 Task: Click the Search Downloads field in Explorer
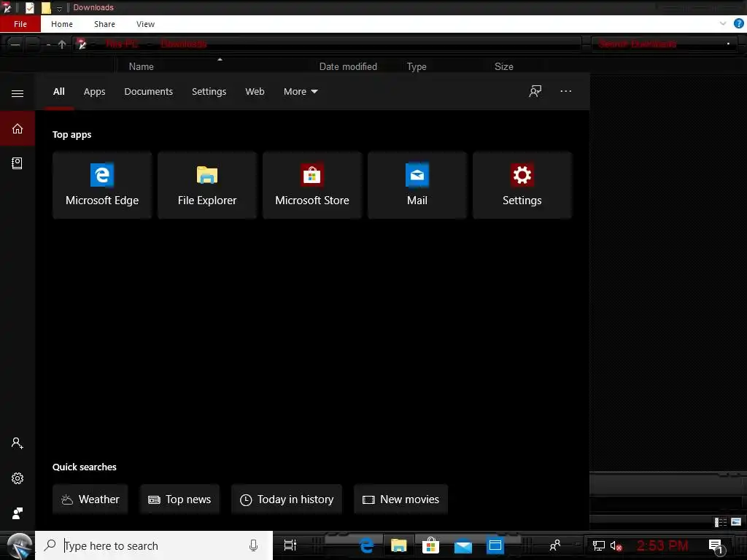pyautogui.click(x=664, y=44)
